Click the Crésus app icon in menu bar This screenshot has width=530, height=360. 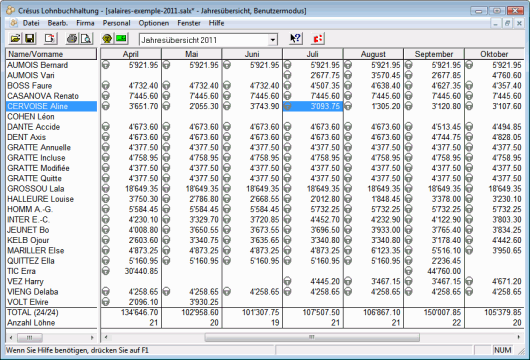pos(14,23)
